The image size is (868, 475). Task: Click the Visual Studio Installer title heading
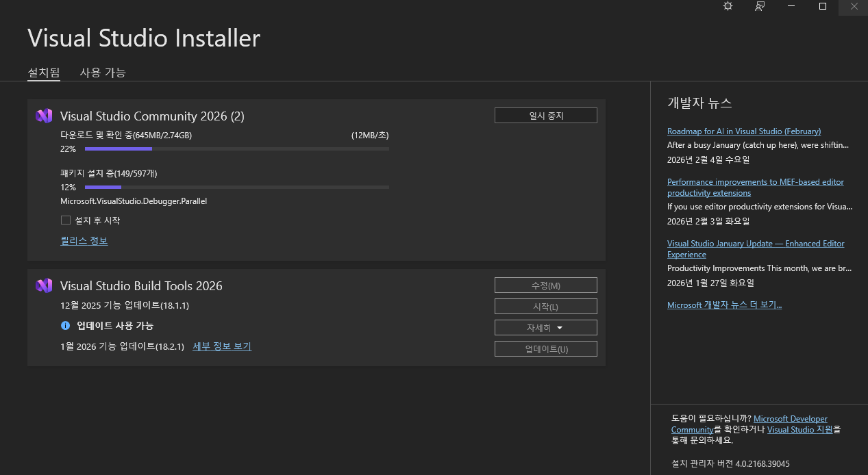(x=144, y=38)
